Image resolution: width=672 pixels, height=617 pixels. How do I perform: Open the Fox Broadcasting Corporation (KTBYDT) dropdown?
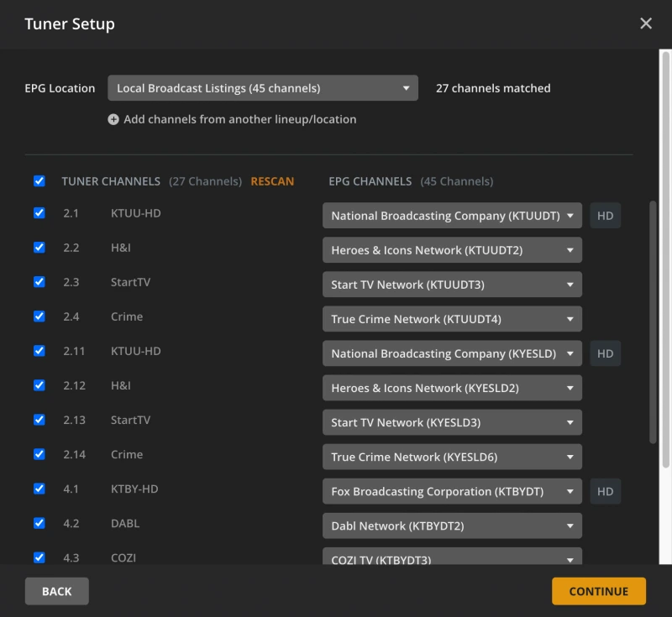click(x=452, y=491)
